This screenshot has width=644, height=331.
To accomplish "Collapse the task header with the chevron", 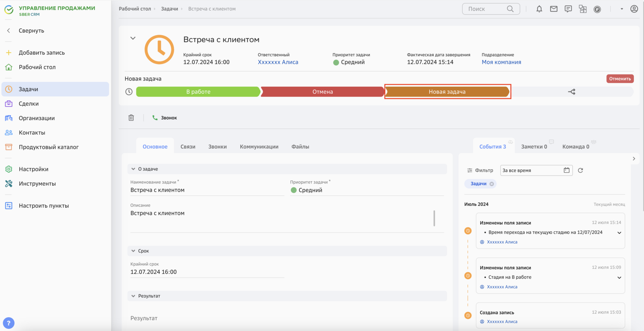I will point(133,38).
